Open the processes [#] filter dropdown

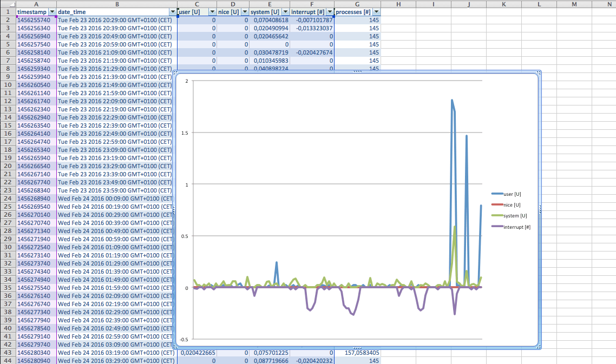point(376,11)
